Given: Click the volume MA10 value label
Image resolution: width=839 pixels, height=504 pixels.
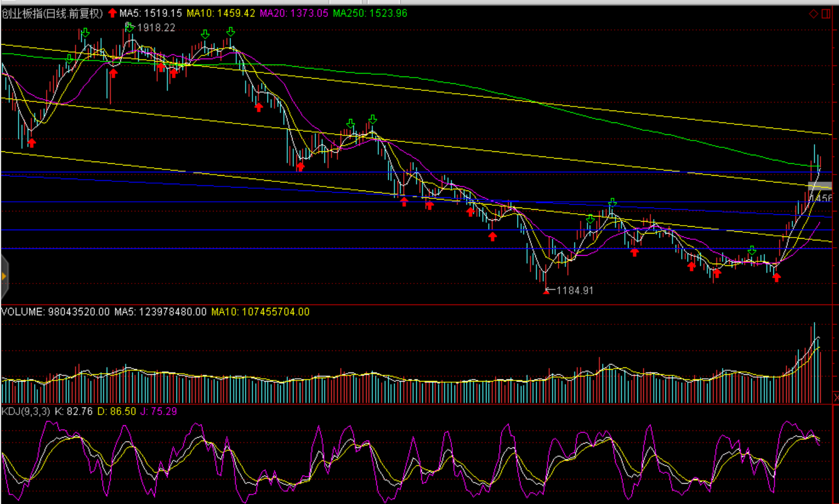Looking at the screenshot, I should pyautogui.click(x=260, y=312).
